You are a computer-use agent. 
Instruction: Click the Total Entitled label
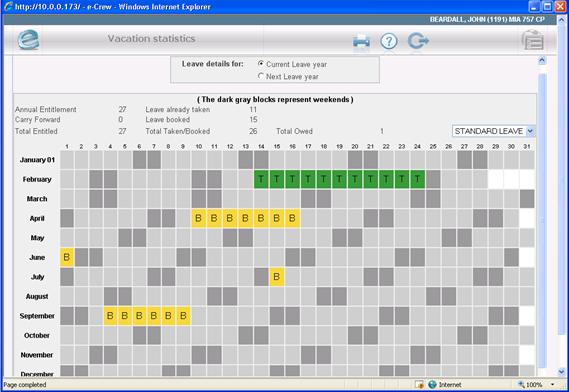click(x=36, y=131)
